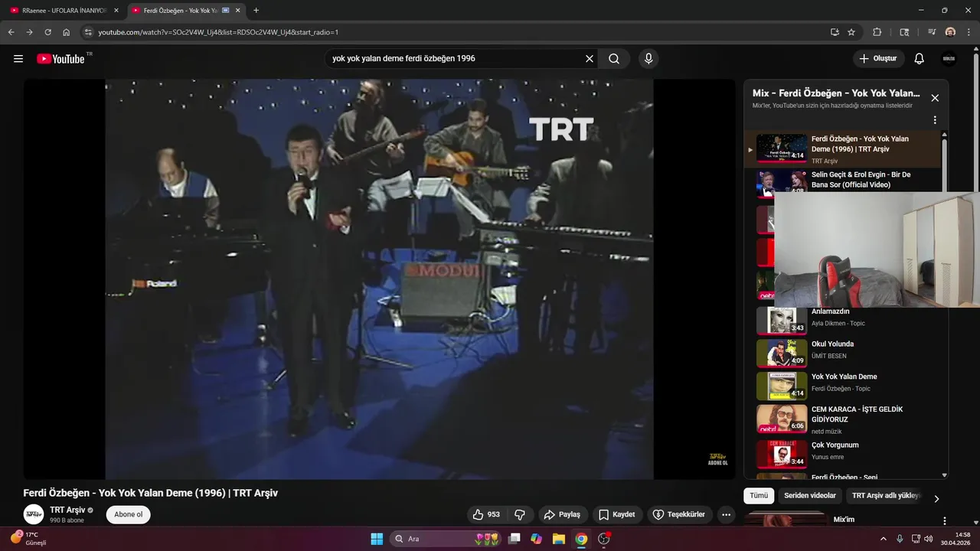
Task: Open the Windows Start menu
Action: [x=377, y=539]
